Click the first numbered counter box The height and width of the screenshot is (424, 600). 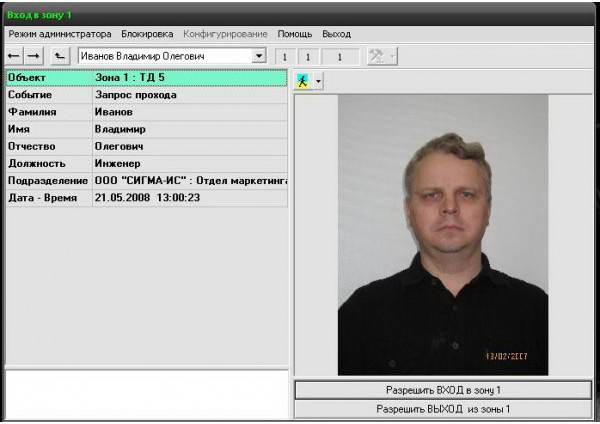284,57
